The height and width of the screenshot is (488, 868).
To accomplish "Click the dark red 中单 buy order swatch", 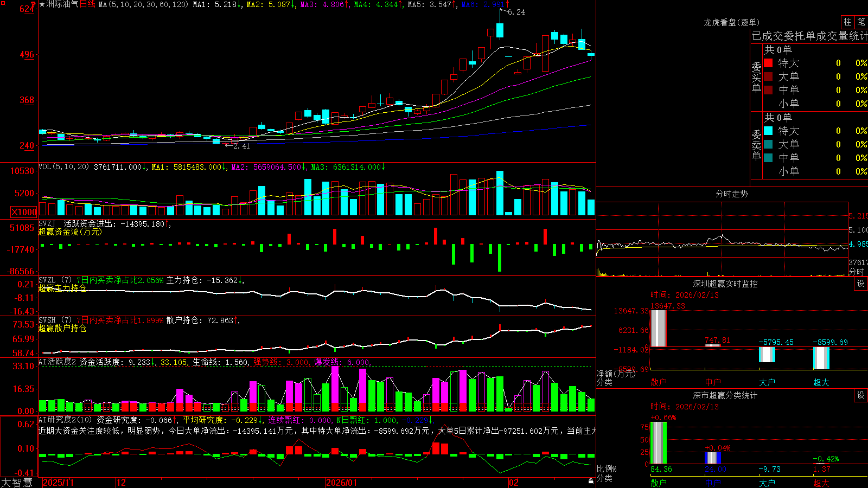I will click(x=768, y=90).
